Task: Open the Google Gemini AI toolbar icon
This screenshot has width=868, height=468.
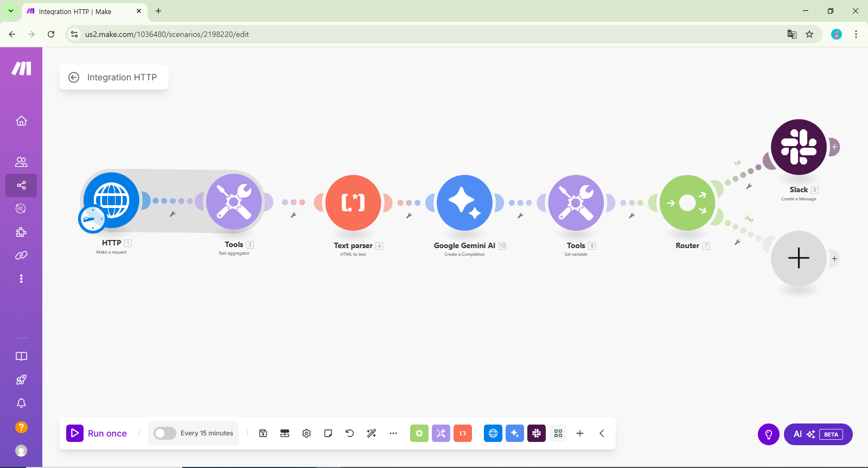Action: point(515,433)
